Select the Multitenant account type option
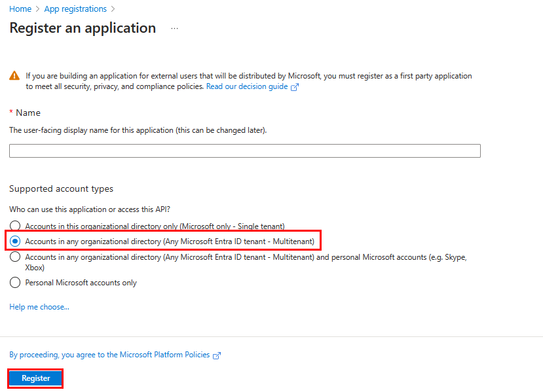543x392 pixels. tap(14, 241)
